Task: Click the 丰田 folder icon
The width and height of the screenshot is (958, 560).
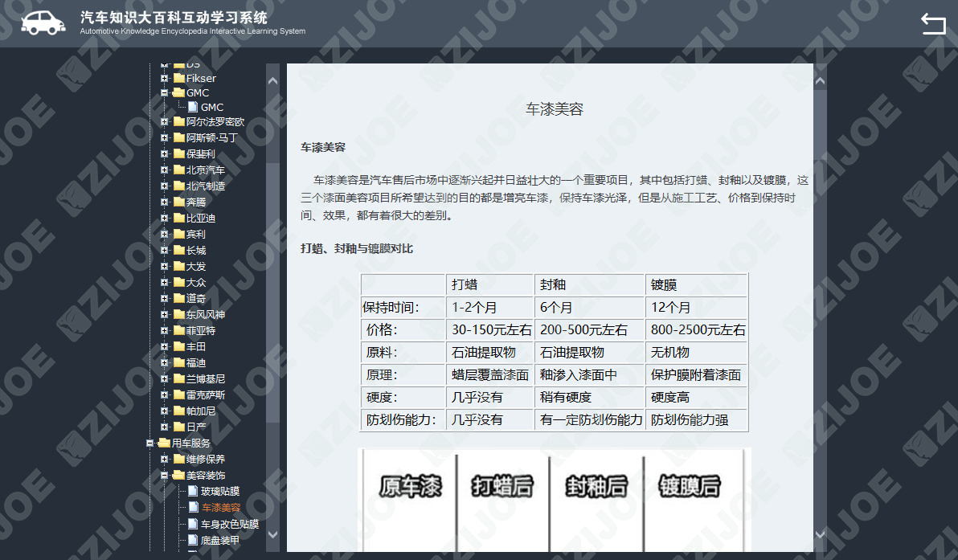Action: point(179,346)
